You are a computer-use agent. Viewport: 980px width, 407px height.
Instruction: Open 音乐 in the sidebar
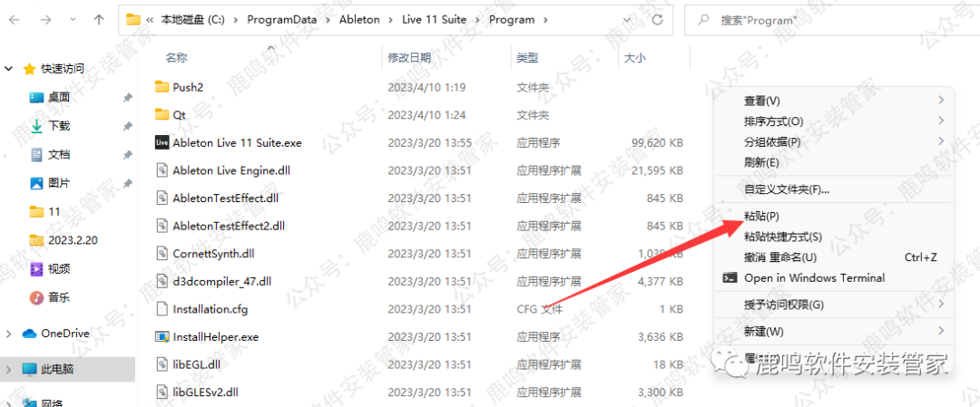pos(59,297)
